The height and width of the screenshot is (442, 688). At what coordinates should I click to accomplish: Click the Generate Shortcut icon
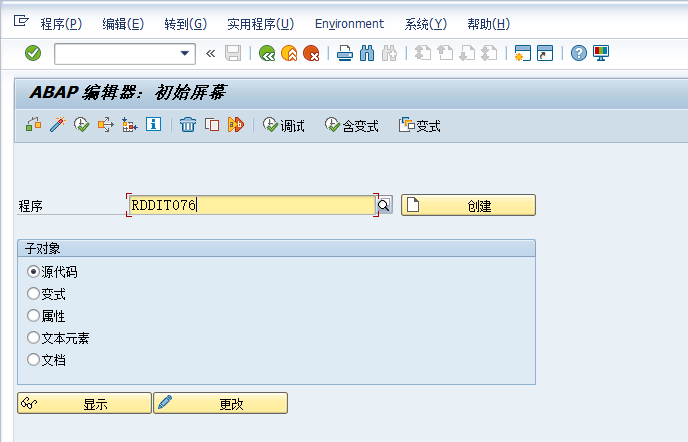pos(545,54)
